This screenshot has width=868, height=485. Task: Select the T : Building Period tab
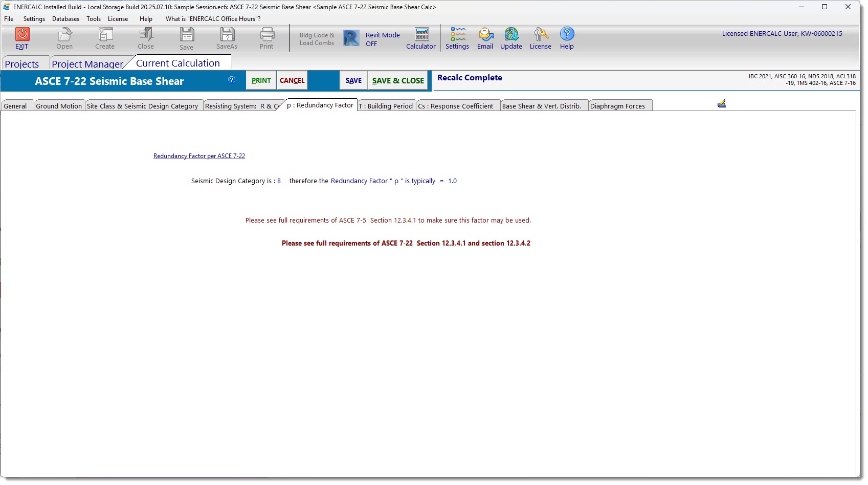tap(387, 106)
